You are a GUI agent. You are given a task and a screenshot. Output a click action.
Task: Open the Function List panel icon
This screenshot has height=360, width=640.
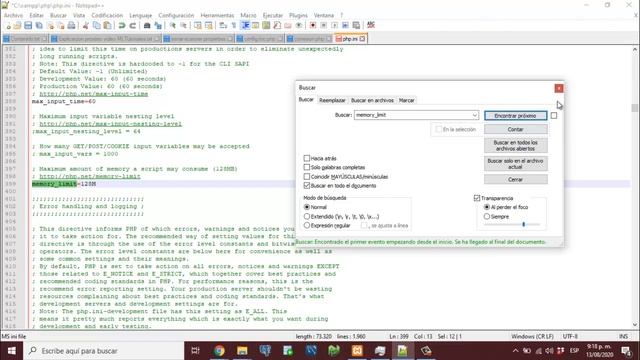click(x=277, y=25)
